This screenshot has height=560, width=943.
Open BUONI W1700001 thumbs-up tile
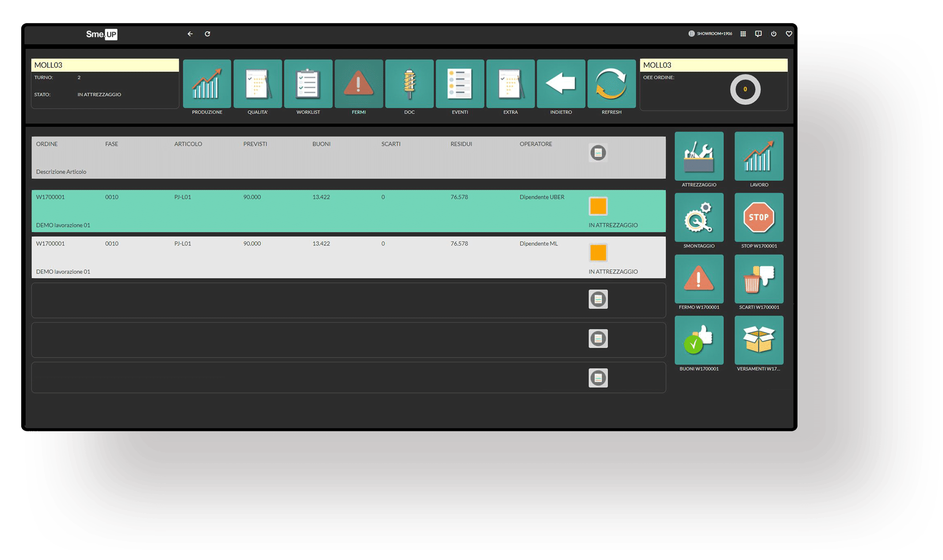699,340
